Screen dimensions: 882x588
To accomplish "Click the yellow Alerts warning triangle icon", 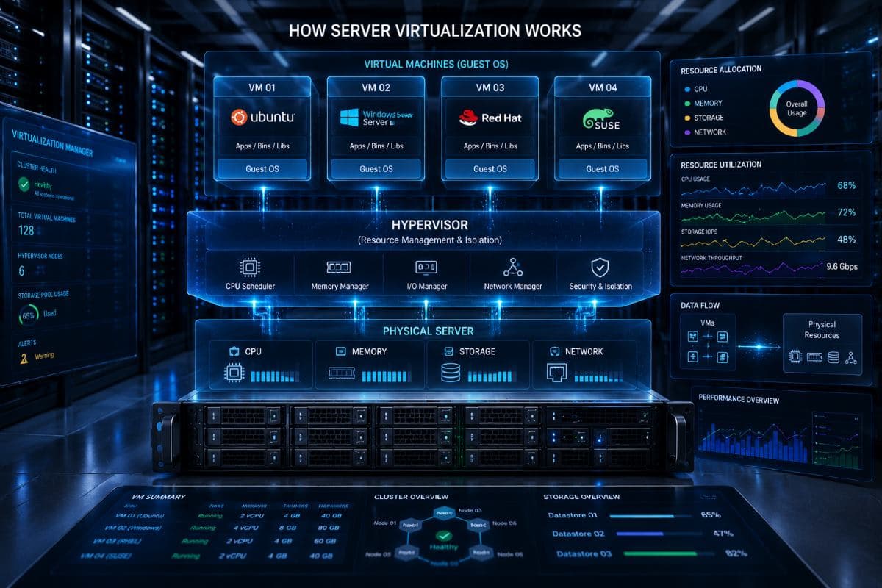I will [24, 358].
